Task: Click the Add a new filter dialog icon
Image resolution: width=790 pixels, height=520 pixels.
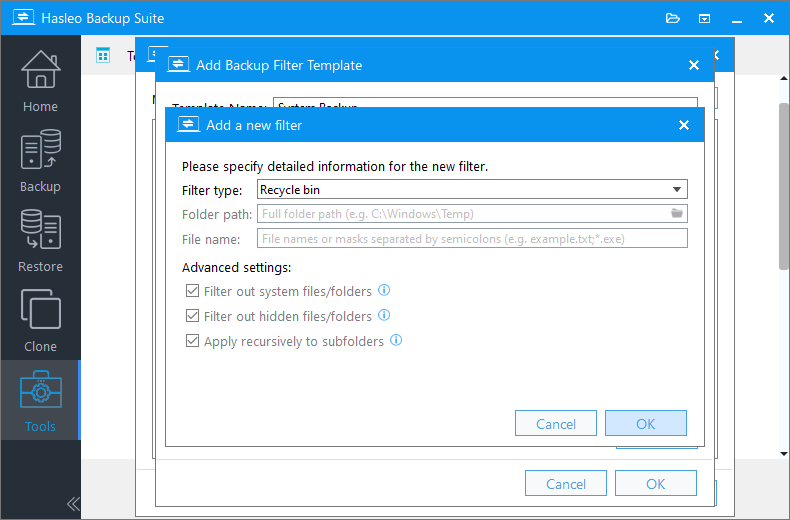Action: coord(188,124)
